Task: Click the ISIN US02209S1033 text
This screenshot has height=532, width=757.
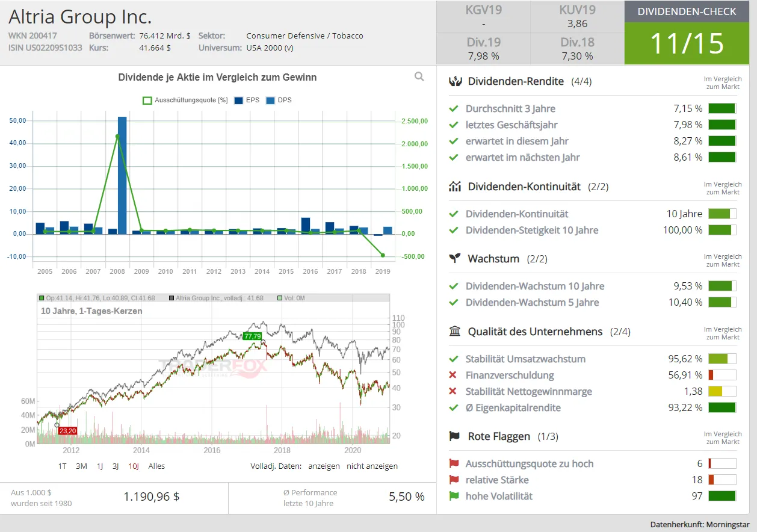Action: (x=45, y=48)
